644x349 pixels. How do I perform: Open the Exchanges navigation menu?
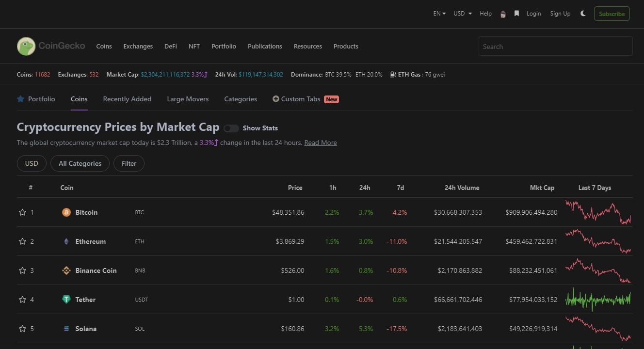tap(138, 46)
